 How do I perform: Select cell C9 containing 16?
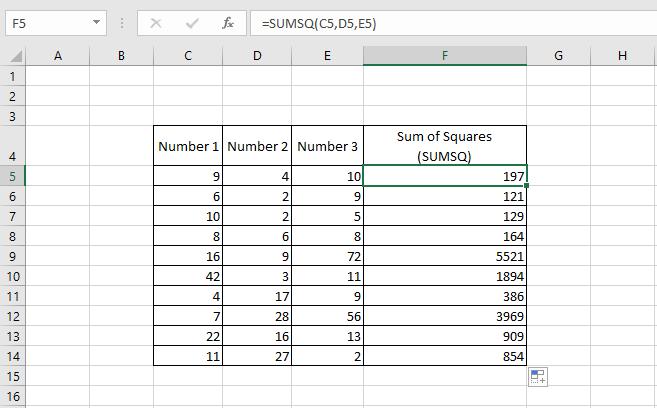188,256
